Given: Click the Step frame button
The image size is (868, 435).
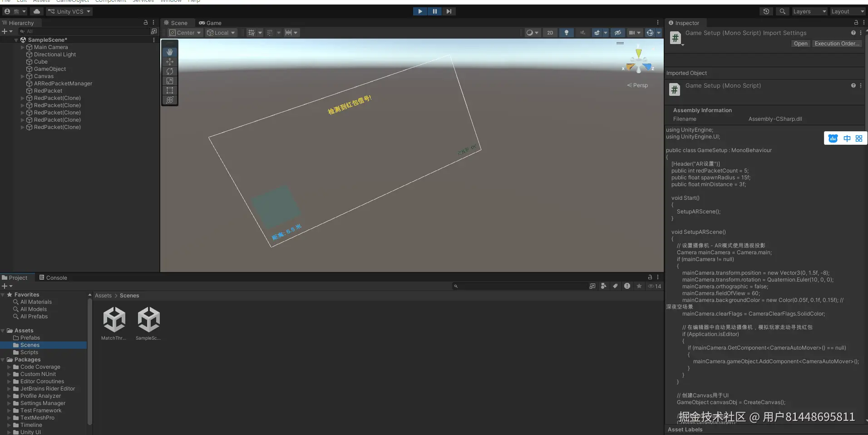Looking at the screenshot, I should 449,11.
